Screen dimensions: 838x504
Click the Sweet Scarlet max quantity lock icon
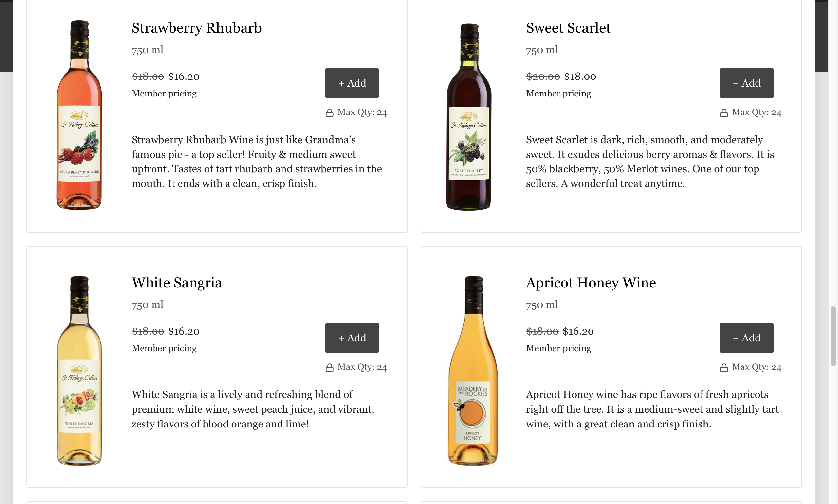[x=723, y=113]
